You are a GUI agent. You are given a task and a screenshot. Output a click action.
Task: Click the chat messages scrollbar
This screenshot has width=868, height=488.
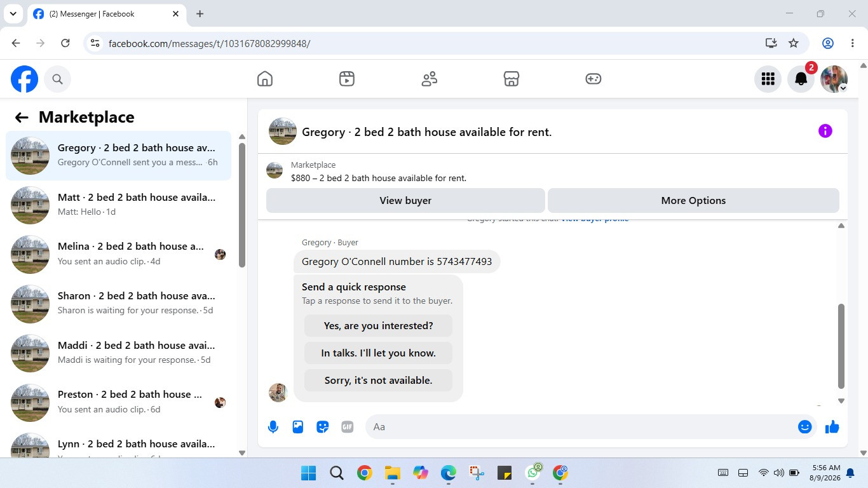[x=841, y=346]
